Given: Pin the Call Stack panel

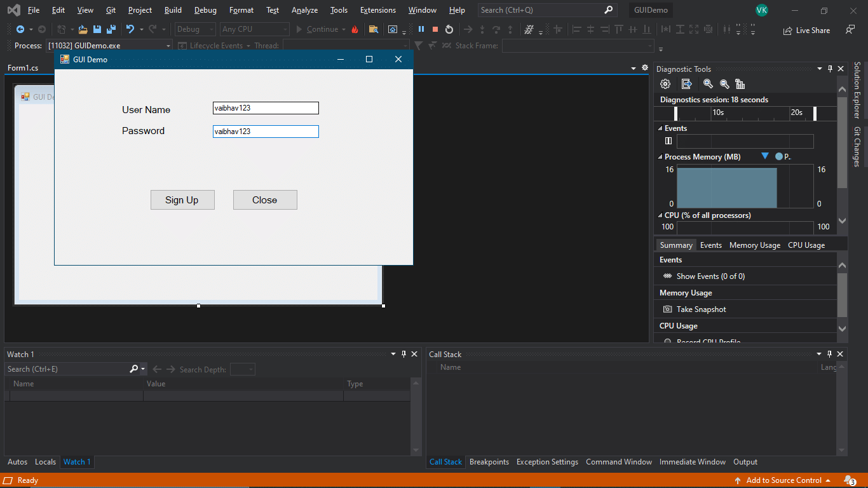Looking at the screenshot, I should pos(829,354).
